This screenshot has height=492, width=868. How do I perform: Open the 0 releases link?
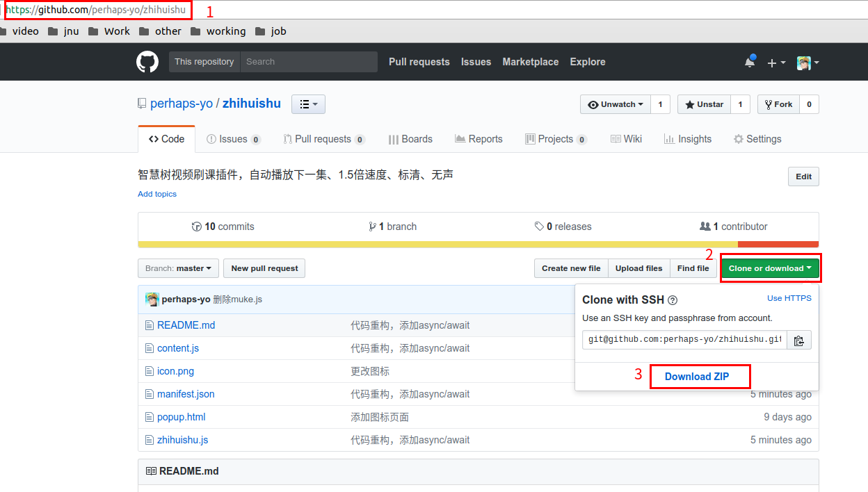pyautogui.click(x=563, y=227)
